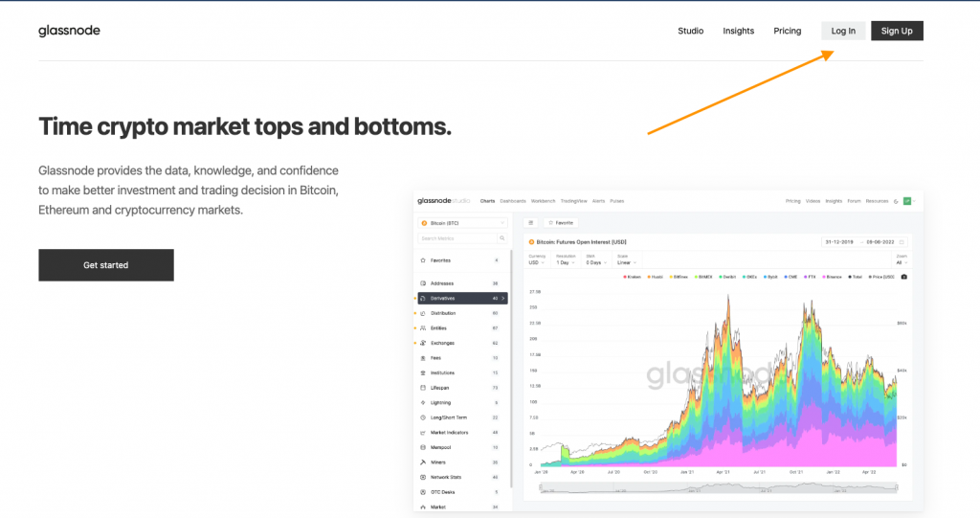The height and width of the screenshot is (518, 980).
Task: Click the Log In button
Action: [843, 31]
